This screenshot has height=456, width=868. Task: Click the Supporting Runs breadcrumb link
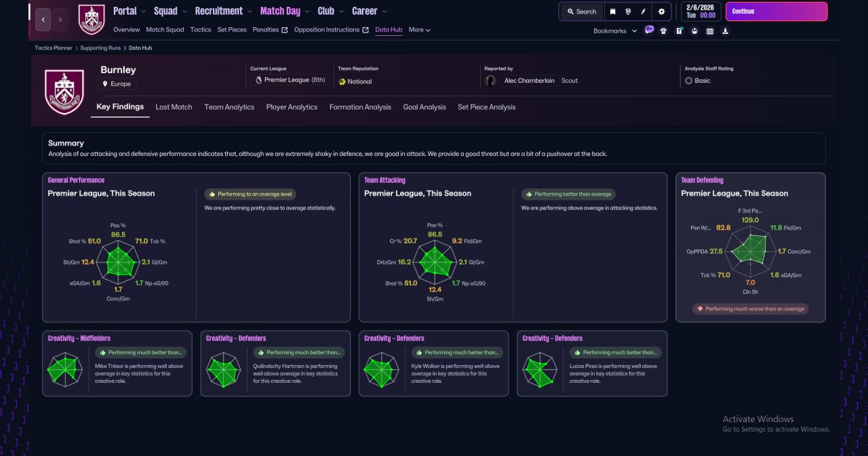(101, 48)
